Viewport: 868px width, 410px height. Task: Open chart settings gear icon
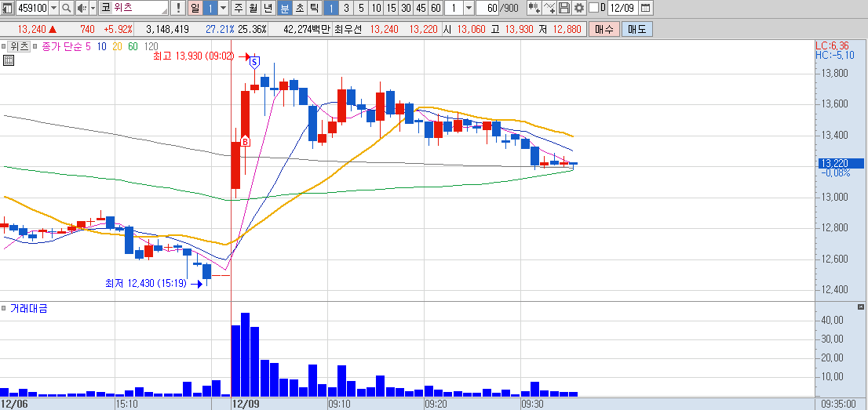click(579, 8)
